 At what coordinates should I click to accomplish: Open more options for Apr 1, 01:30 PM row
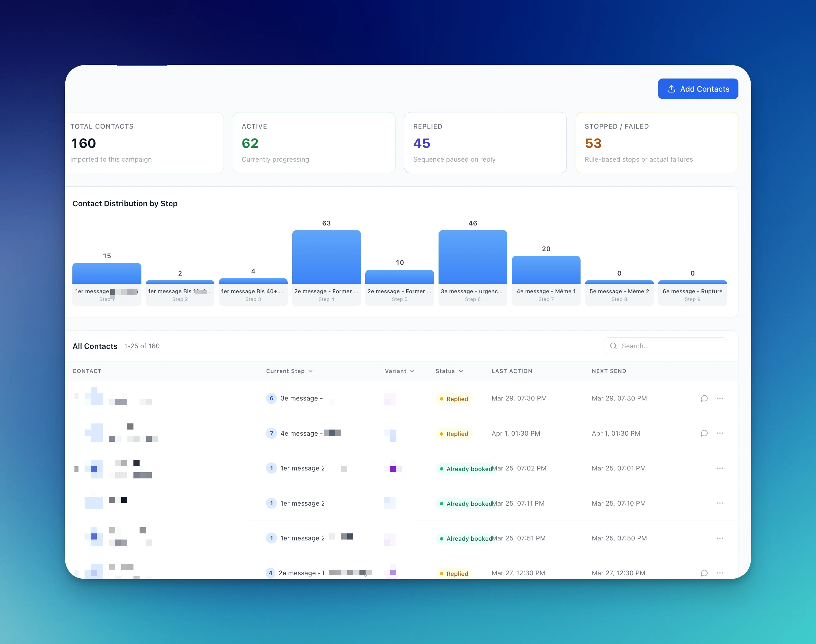click(719, 433)
